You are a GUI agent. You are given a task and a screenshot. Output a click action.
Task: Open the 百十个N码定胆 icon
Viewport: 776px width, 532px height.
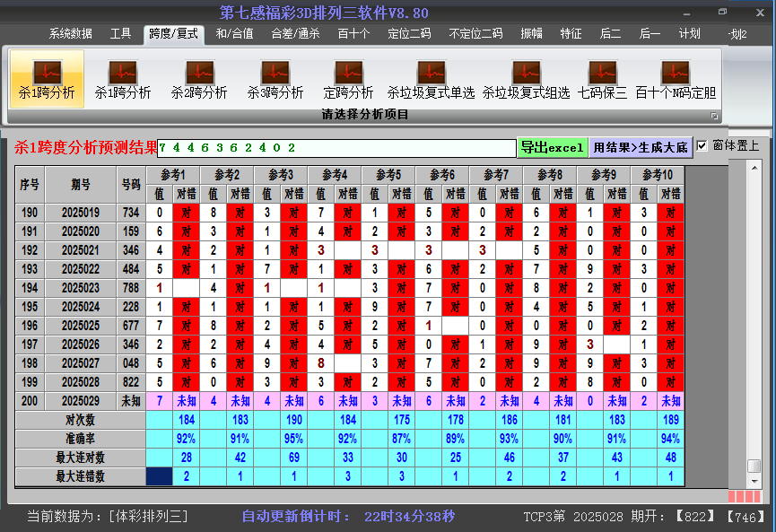[x=676, y=79]
